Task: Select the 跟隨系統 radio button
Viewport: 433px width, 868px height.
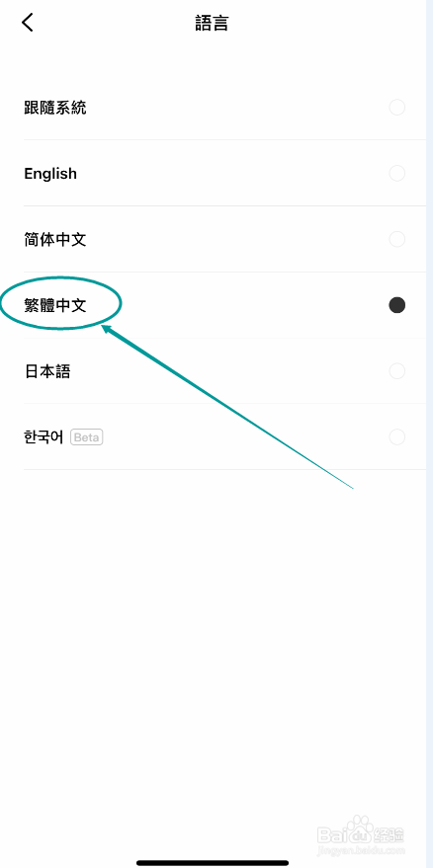Action: point(397,108)
